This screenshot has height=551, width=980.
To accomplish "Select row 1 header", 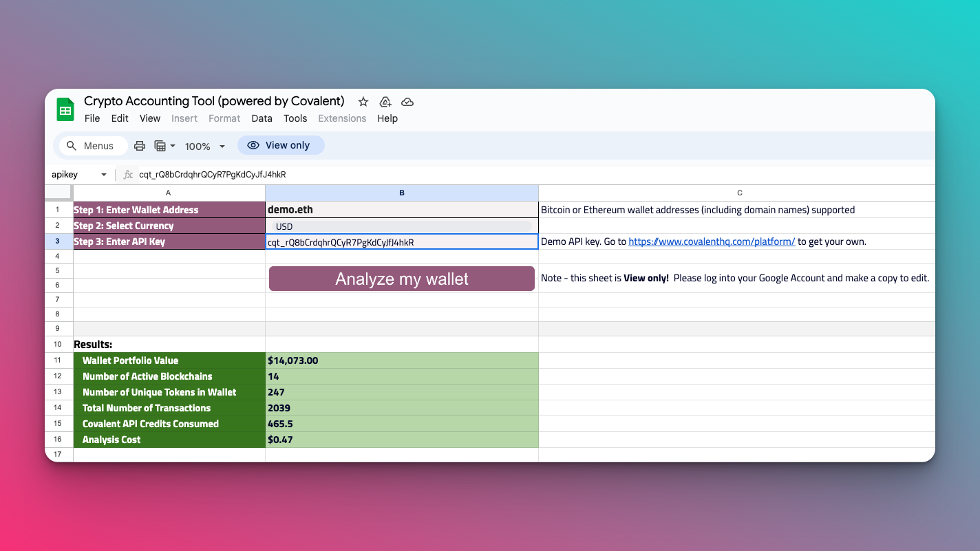I will (x=58, y=210).
